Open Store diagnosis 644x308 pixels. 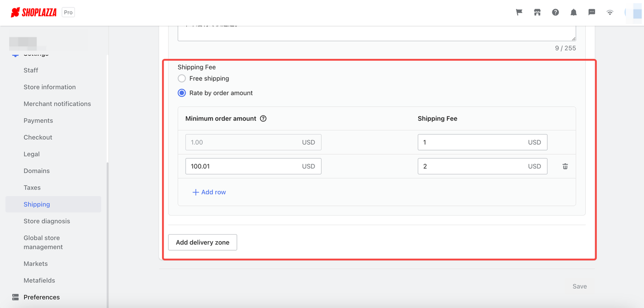pos(47,221)
